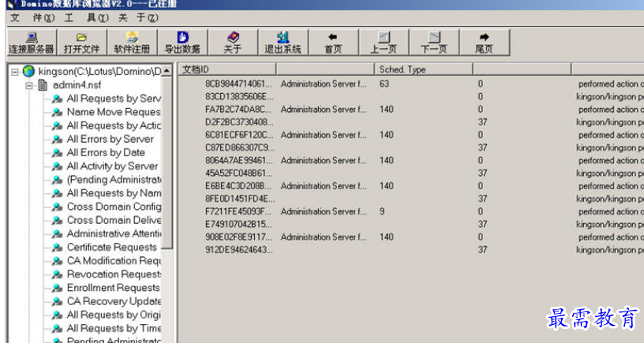Select document row 8064A7AE99461...
The width and height of the screenshot is (644, 343).
(x=410, y=160)
